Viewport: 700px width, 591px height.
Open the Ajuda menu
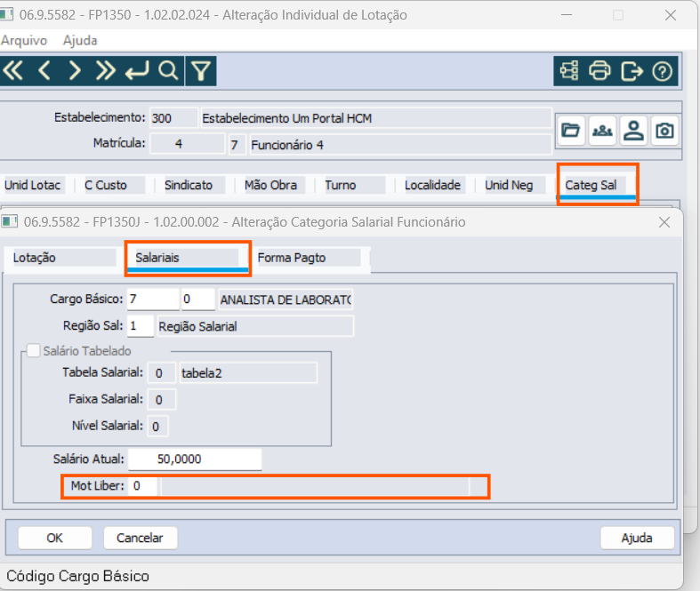click(x=80, y=41)
